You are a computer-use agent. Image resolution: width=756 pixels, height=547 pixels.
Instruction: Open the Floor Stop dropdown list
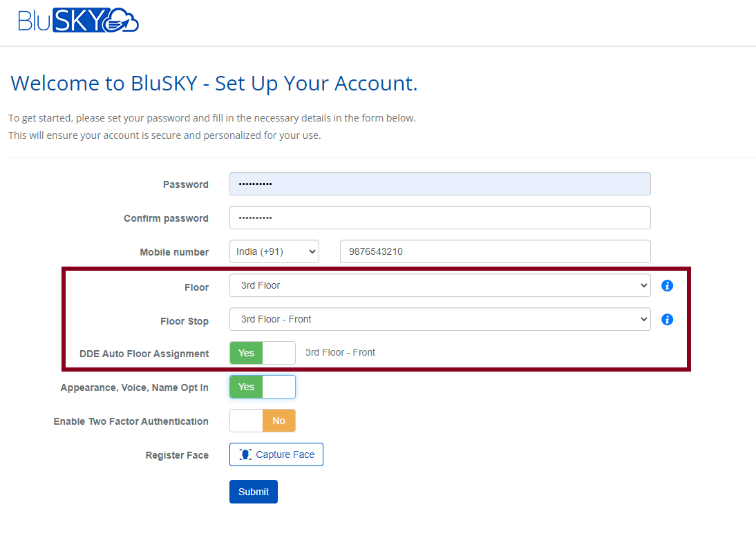coord(440,319)
